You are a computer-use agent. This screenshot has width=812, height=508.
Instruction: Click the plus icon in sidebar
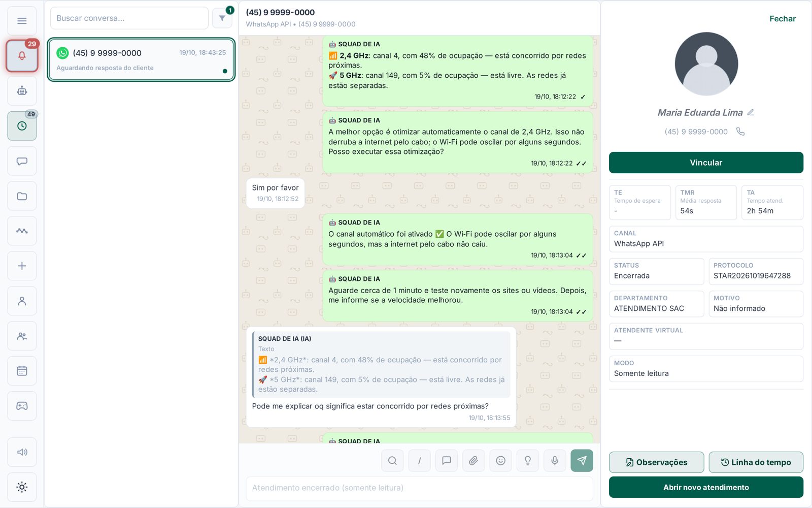pyautogui.click(x=22, y=266)
